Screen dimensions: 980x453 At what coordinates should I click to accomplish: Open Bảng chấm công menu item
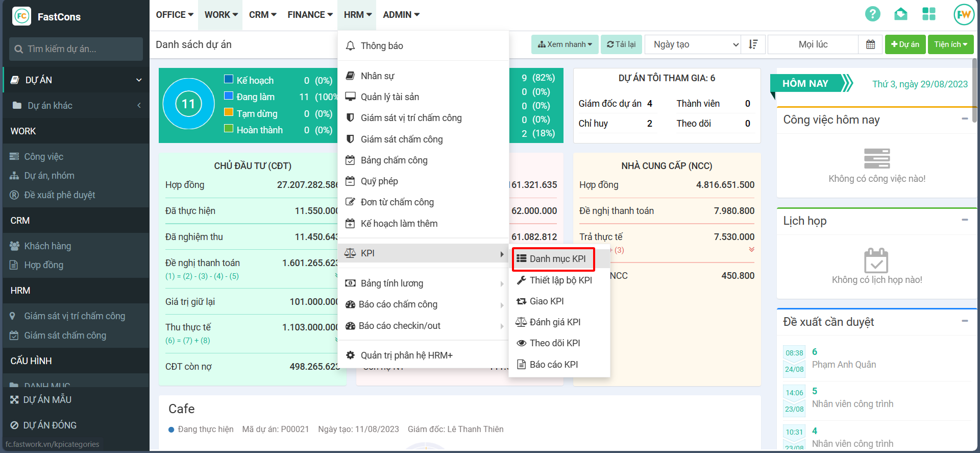[x=394, y=160]
